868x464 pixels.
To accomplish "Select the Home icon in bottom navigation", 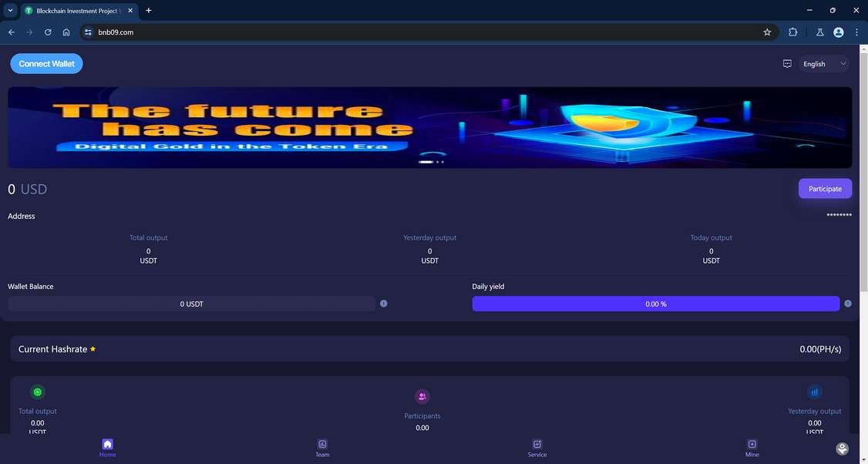I will [x=107, y=444].
